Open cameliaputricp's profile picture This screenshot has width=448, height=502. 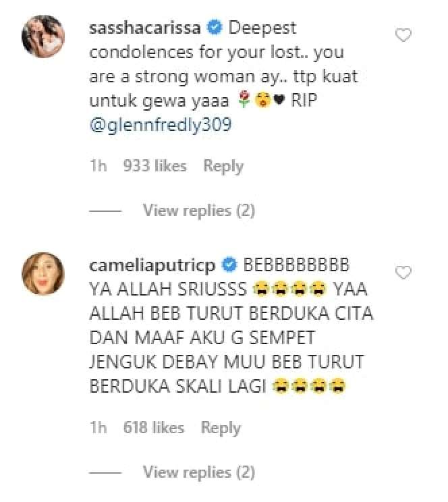coord(43,274)
